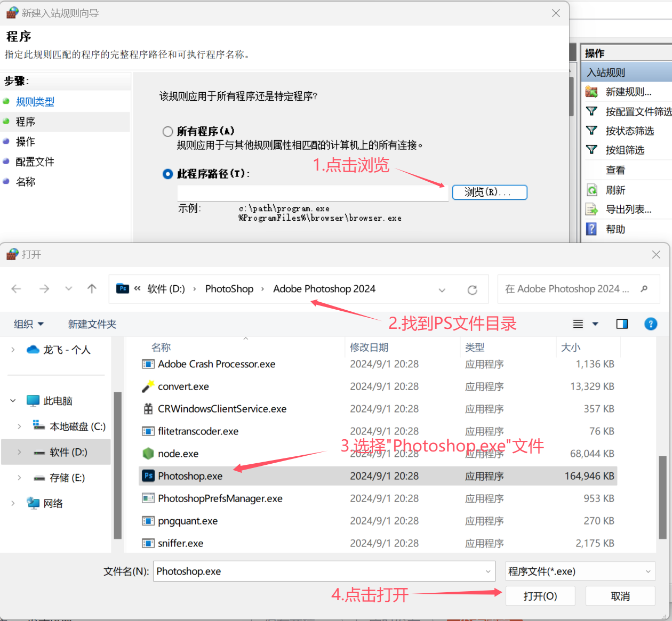
Task: Open the recent locations dropdown arrow
Action: tap(69, 288)
